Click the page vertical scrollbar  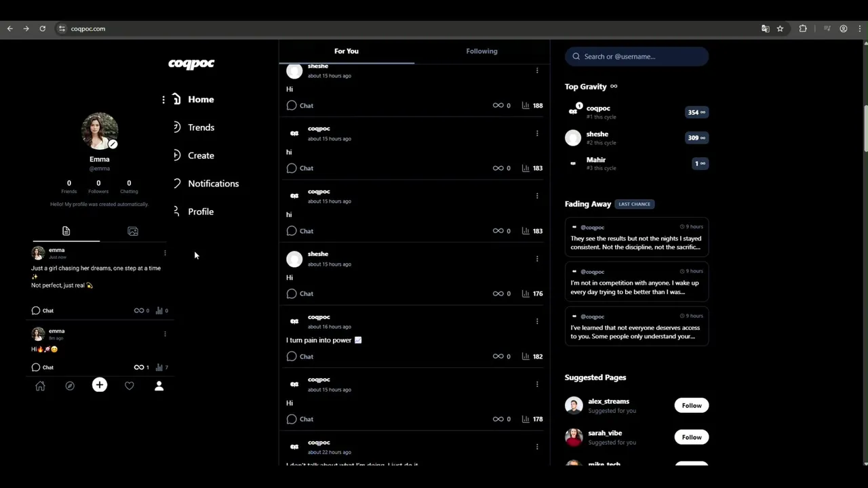[x=865, y=129]
